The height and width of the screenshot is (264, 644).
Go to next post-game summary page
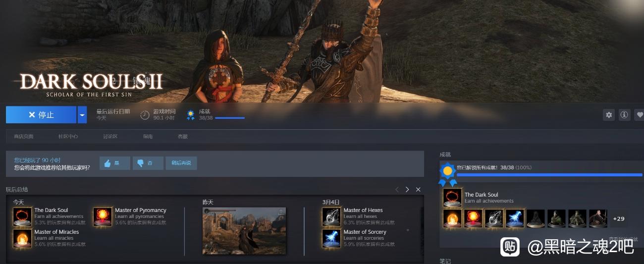pos(407,190)
